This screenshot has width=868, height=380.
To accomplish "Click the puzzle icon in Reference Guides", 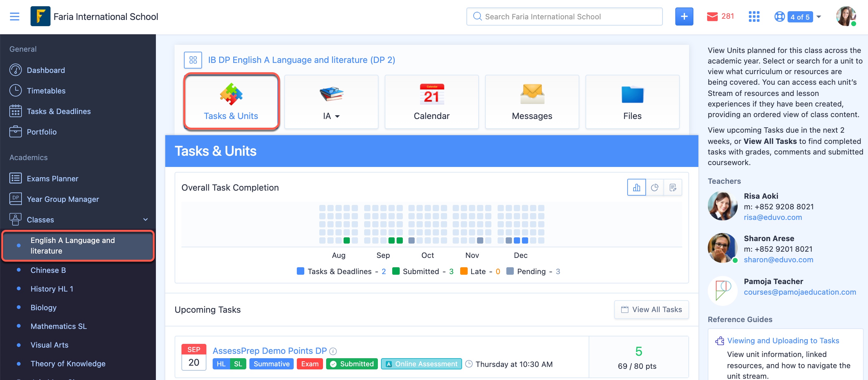I will click(719, 341).
